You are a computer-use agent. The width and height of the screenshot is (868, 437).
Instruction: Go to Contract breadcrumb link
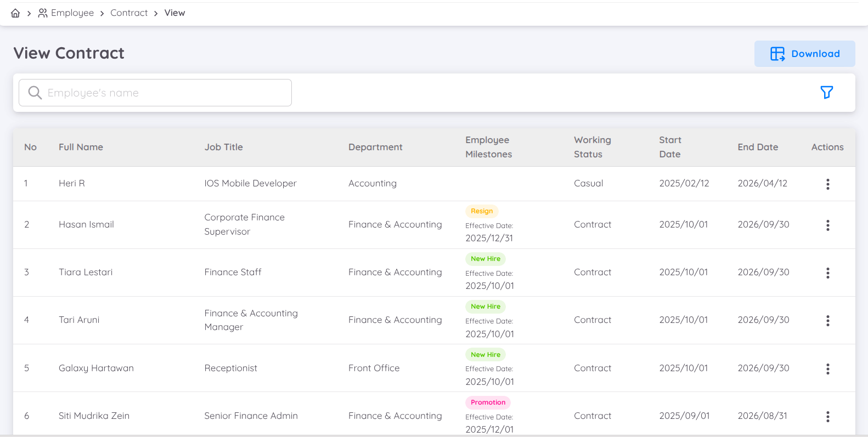coord(129,13)
